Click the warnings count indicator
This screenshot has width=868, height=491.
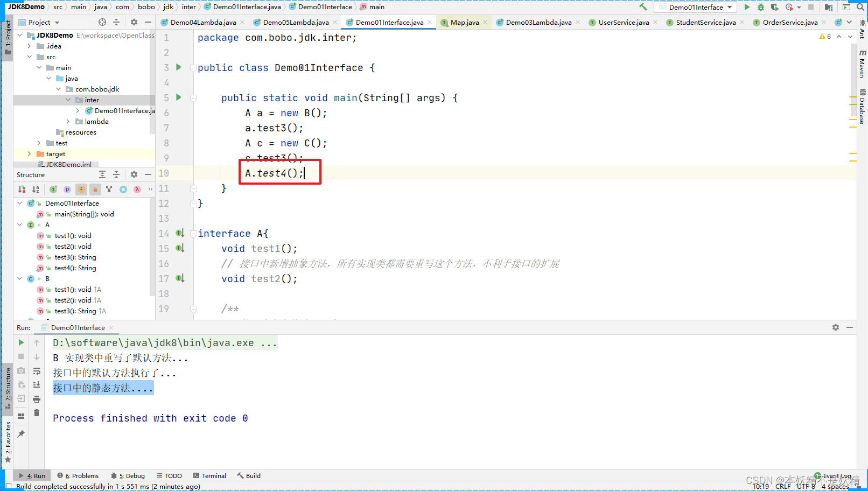825,37
